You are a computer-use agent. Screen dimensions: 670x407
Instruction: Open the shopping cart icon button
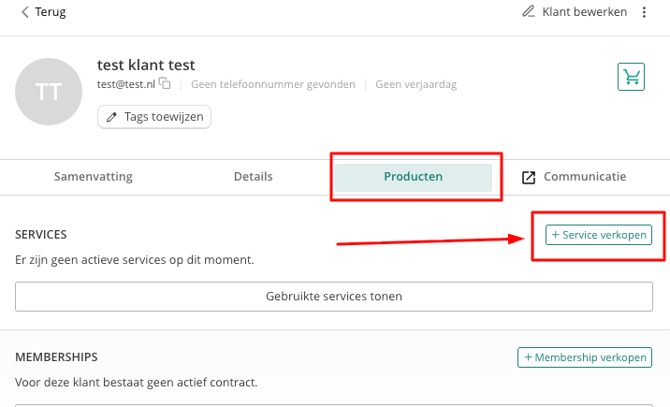click(631, 77)
